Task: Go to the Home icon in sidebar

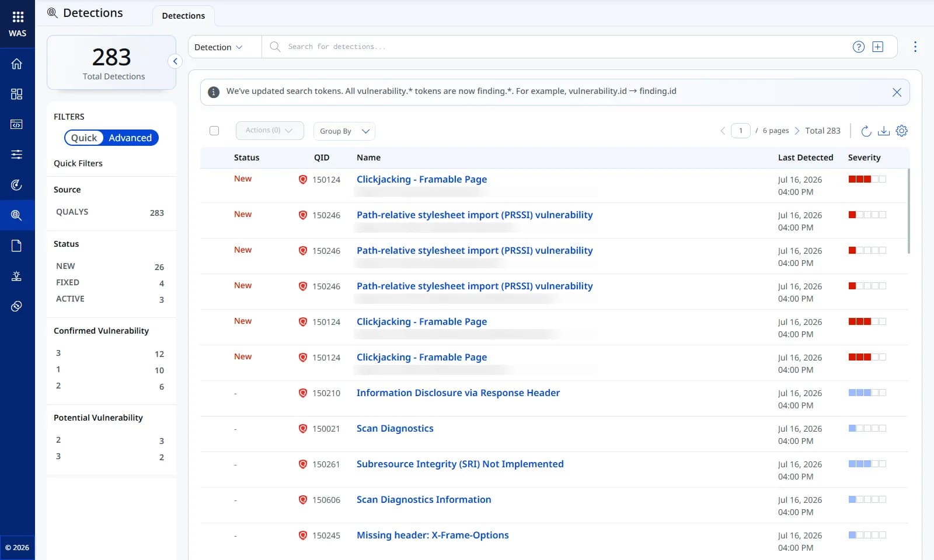Action: [x=17, y=64]
